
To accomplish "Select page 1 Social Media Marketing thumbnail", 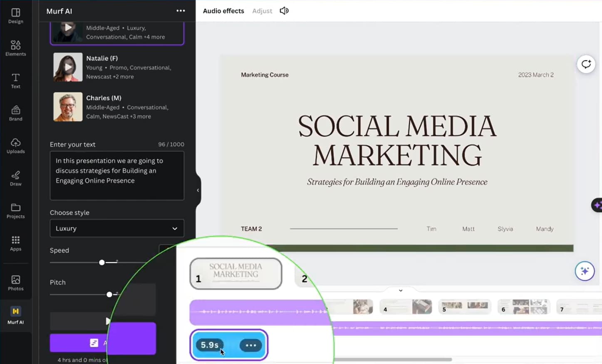I will (236, 273).
